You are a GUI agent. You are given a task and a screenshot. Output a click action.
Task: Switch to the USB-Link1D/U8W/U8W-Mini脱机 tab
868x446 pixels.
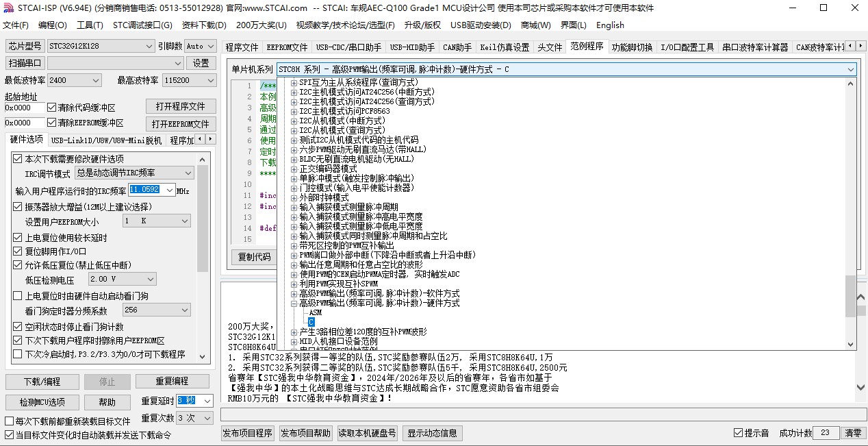pos(106,140)
